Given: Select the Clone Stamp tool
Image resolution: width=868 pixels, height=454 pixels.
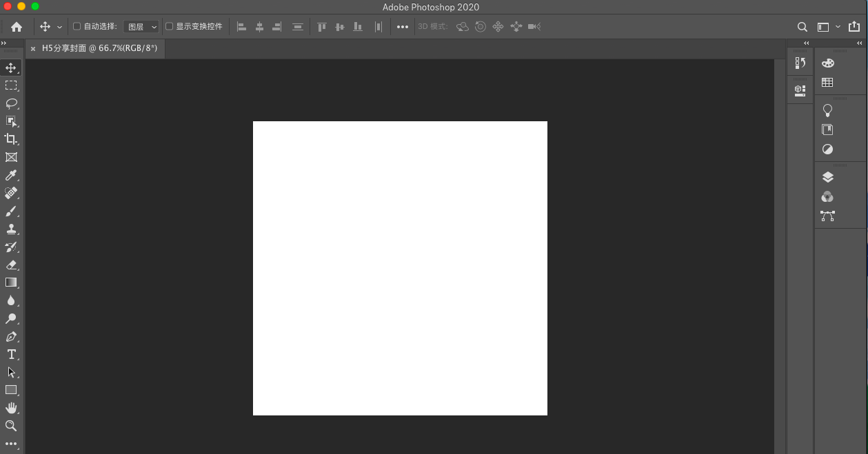Looking at the screenshot, I should click(11, 229).
